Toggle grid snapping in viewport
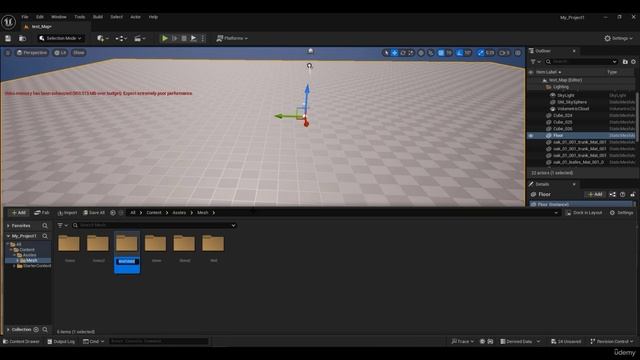640x360 pixels. [x=441, y=53]
